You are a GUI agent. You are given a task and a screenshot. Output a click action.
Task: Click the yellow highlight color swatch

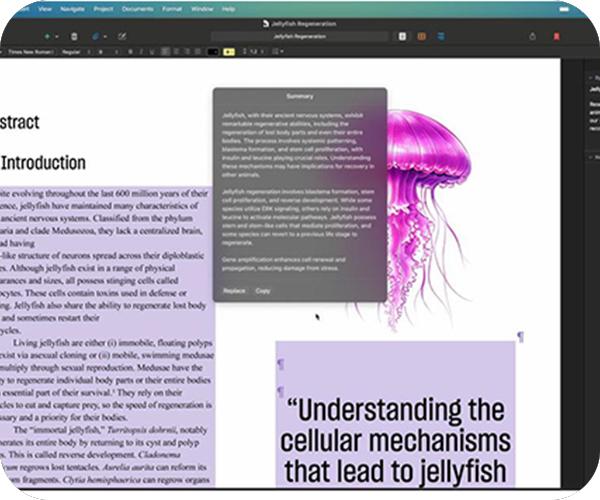click(x=229, y=50)
